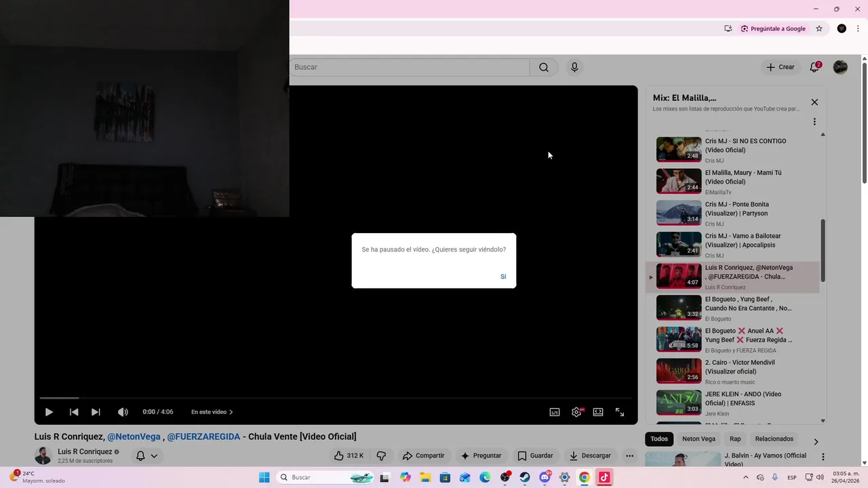
Task: Search with voice microphone
Action: (x=574, y=67)
